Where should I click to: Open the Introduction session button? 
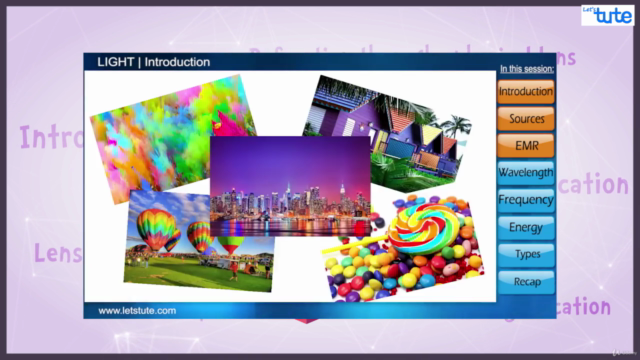(x=526, y=91)
